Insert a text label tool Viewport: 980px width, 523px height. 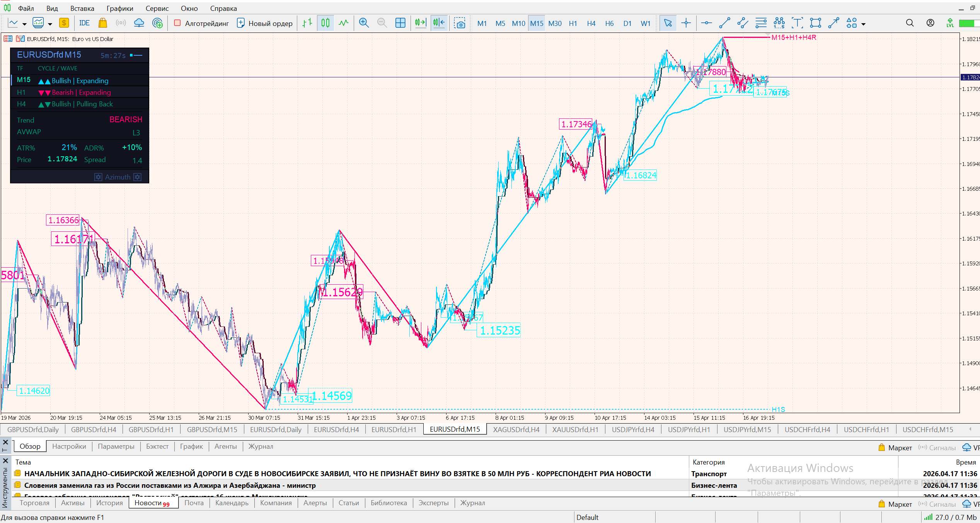tap(797, 23)
